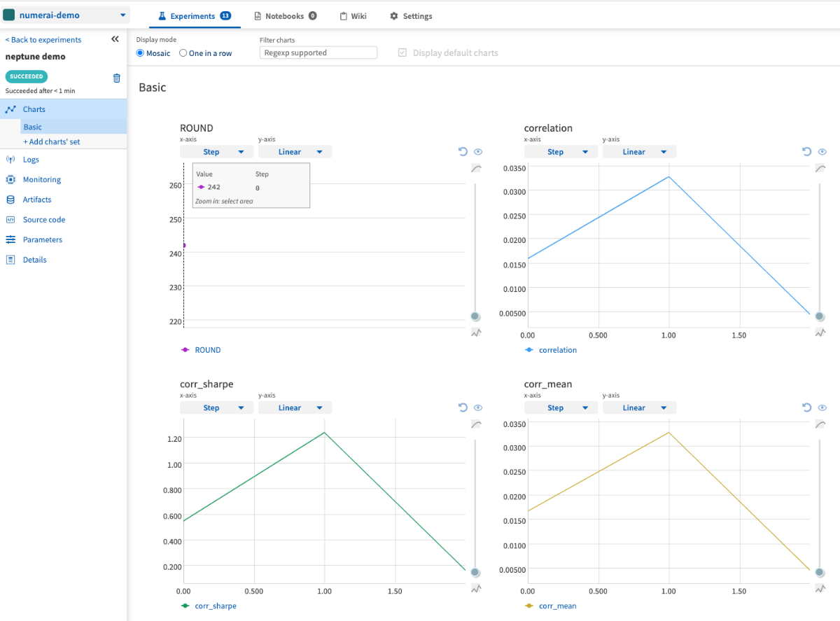Viewport: 840px width, 621px height.
Task: Click the Logs broadcast icon in sidebar
Action: point(10,160)
